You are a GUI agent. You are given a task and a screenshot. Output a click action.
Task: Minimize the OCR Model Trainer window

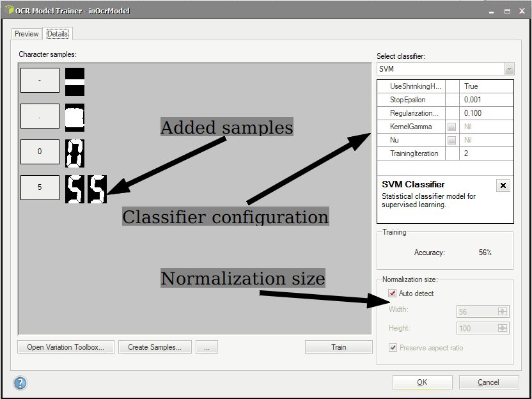pyautogui.click(x=491, y=12)
